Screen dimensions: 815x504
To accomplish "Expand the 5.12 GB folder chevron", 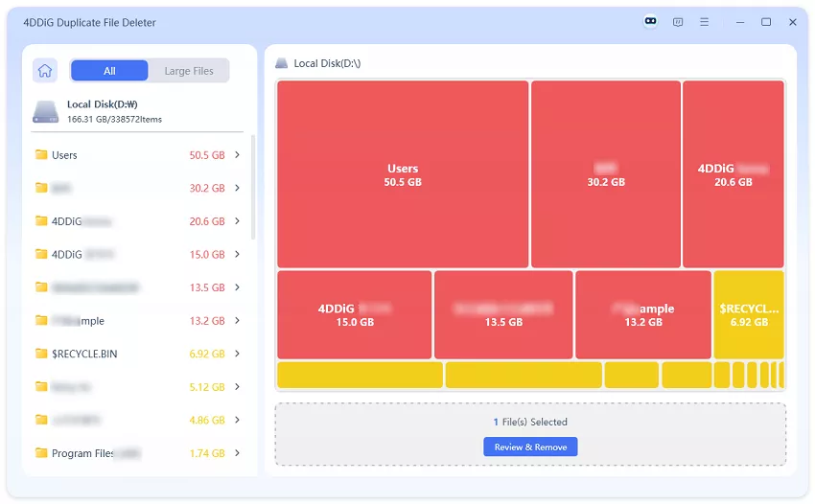I will 237,386.
